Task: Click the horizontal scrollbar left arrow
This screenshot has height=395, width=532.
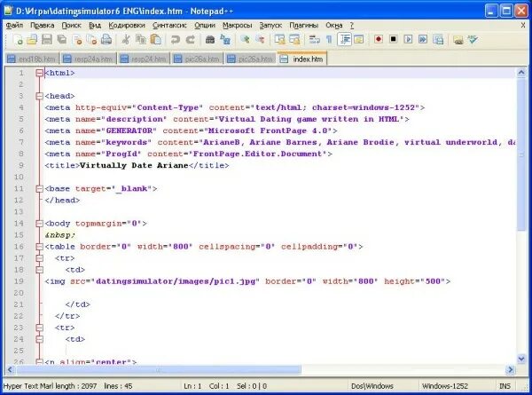Action: coord(10,369)
